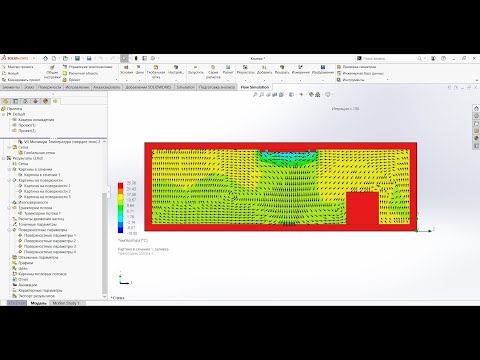Open the FeatureManager tab icon in the left panel
Image resolution: width=480 pixels, height=360 pixels.
click(6, 101)
